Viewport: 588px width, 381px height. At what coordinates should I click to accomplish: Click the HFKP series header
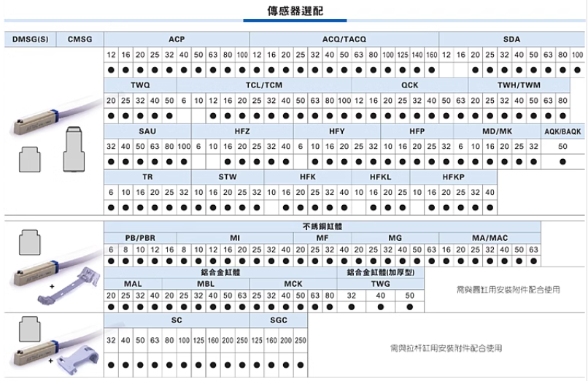point(453,177)
